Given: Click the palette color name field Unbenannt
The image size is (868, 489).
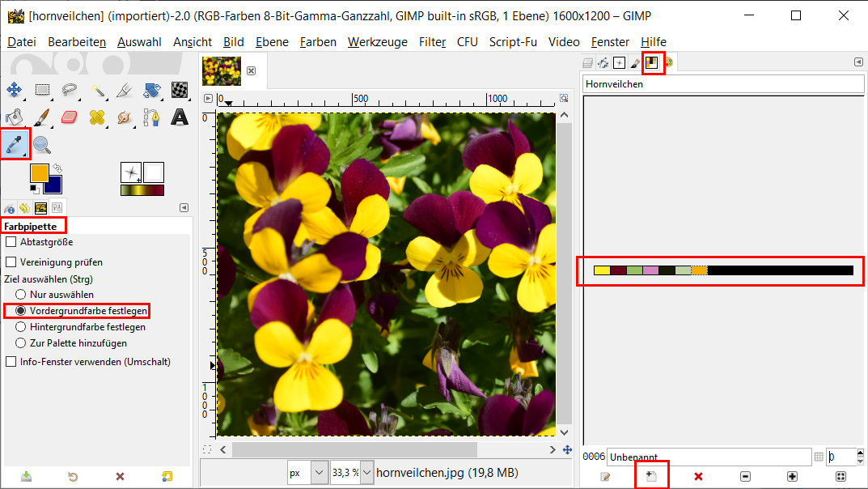Looking at the screenshot, I should 709,457.
